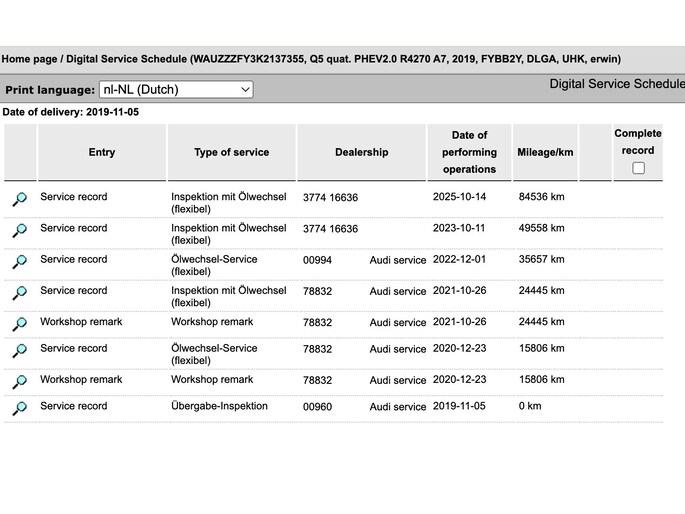Open the Print language dropdown
This screenshot has width=685, height=514.
point(176,90)
